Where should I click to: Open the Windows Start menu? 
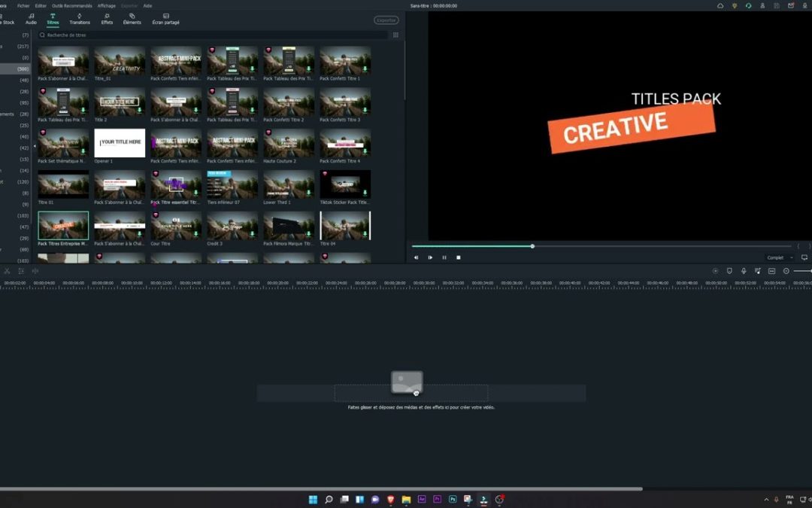pos(313,500)
